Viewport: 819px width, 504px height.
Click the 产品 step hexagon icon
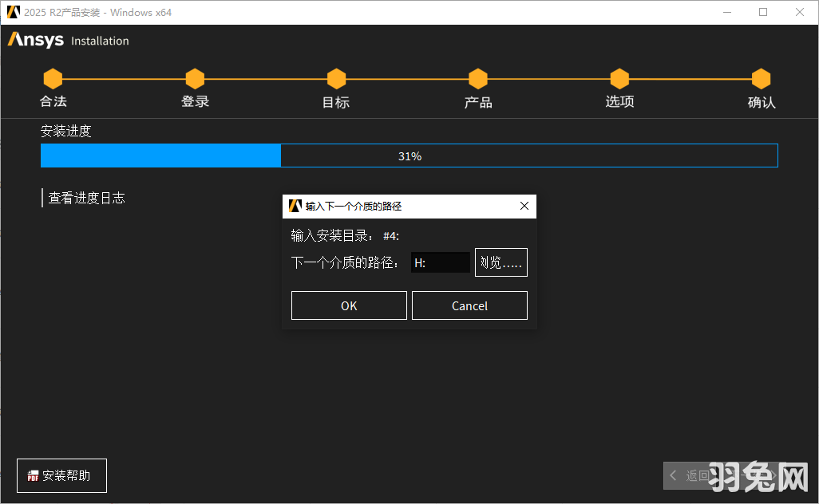pos(477,78)
